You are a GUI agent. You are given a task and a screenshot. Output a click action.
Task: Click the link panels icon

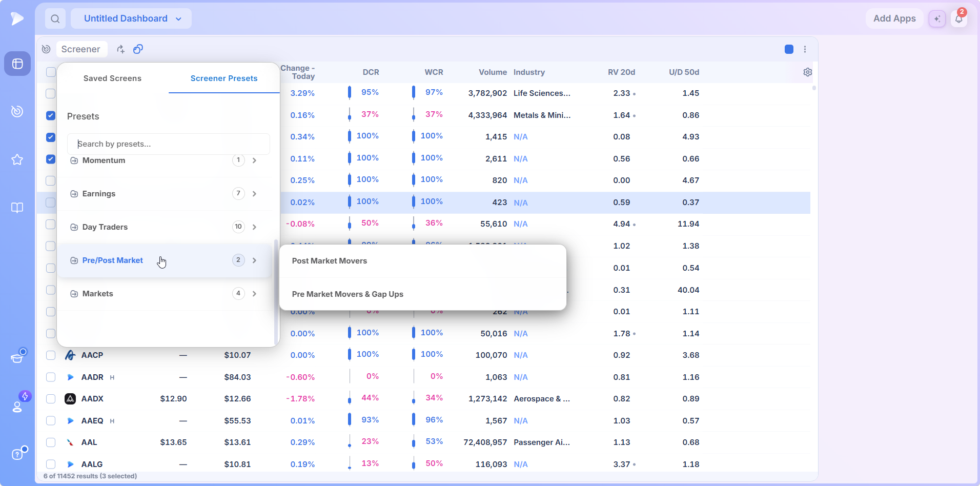coord(138,49)
